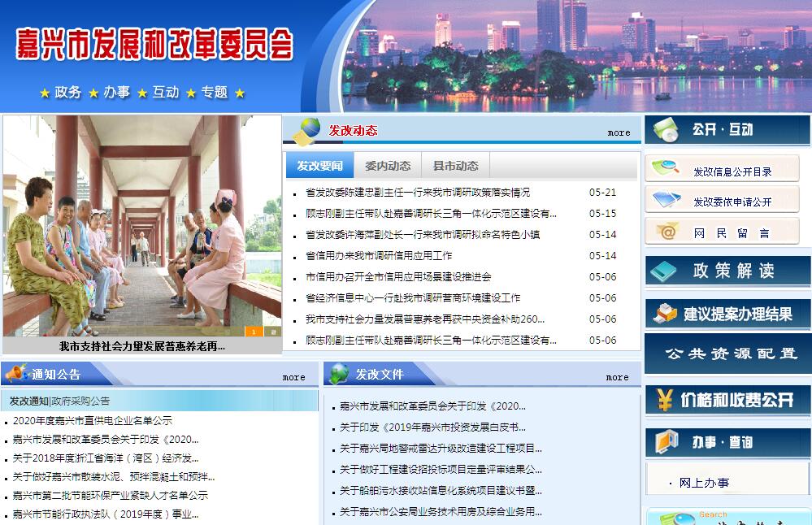Click 建议提案办理结果 banner button

pyautogui.click(x=727, y=314)
